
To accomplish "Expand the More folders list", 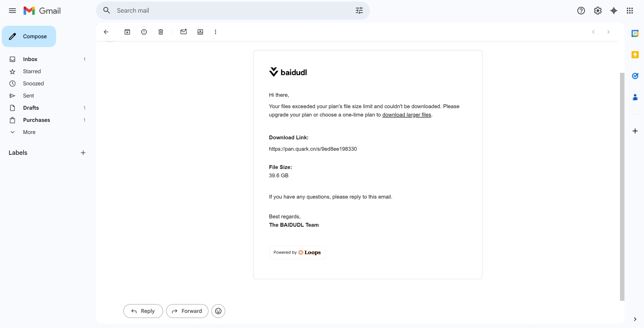I will 29,132.
